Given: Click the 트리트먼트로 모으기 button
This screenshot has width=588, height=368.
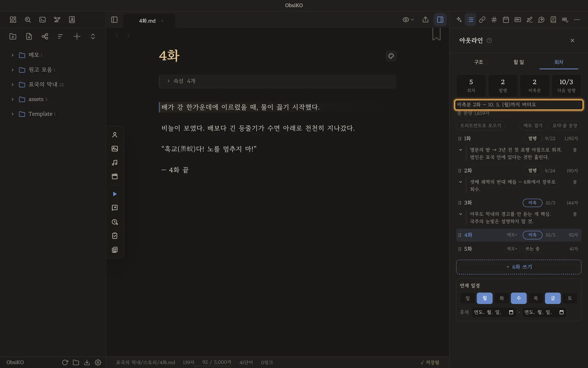Looking at the screenshot, I should pos(481,125).
